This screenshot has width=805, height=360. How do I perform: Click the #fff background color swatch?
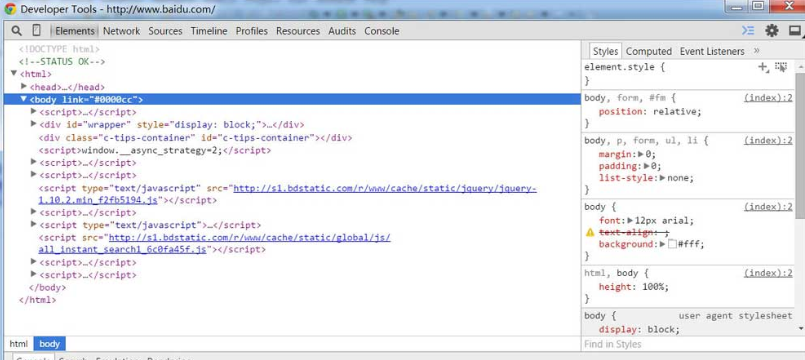click(672, 244)
